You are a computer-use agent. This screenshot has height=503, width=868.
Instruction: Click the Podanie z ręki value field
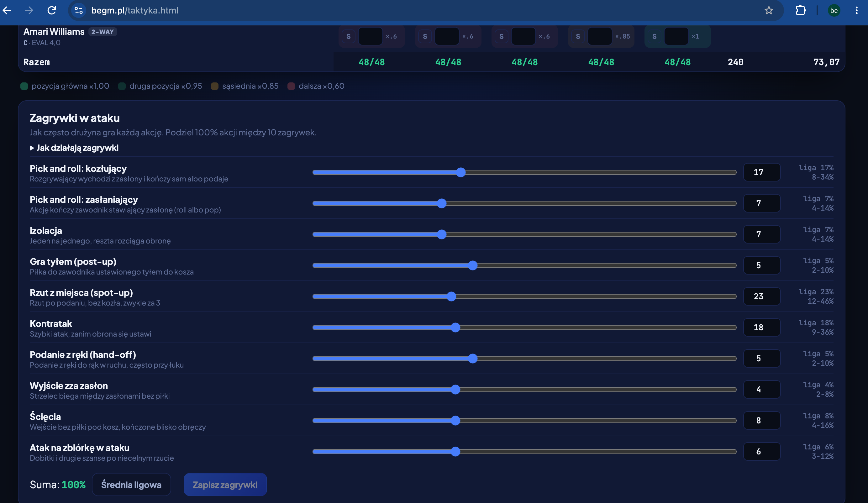761,358
